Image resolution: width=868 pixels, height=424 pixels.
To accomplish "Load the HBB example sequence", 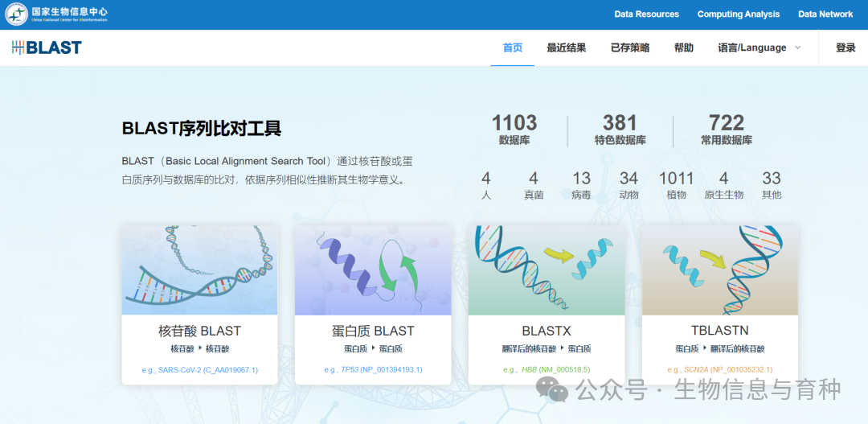I will [547, 369].
